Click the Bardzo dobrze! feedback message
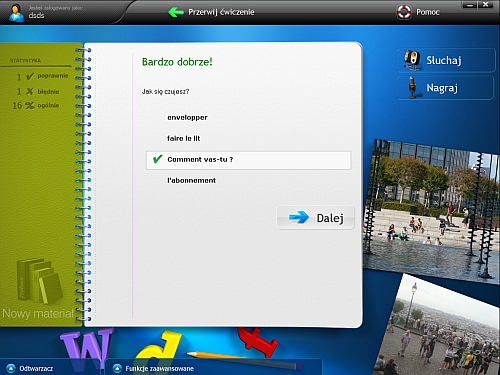The width and height of the screenshot is (500, 375). (177, 62)
